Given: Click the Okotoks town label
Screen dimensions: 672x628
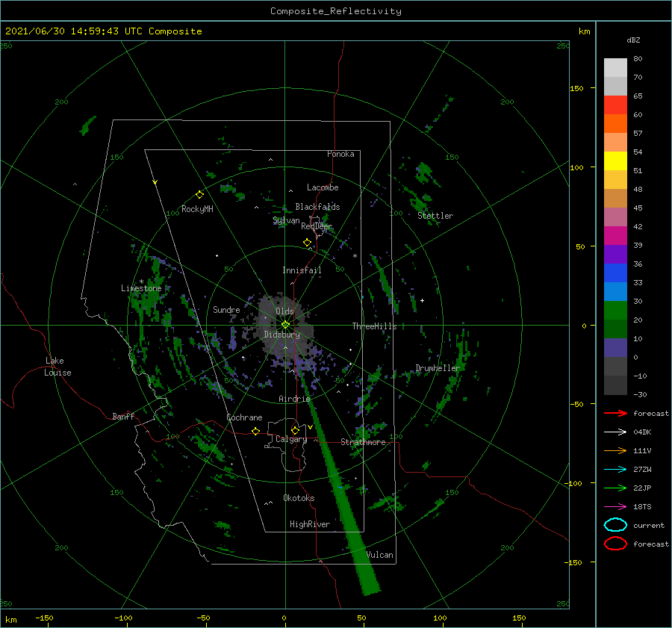Looking at the screenshot, I should [x=299, y=498].
